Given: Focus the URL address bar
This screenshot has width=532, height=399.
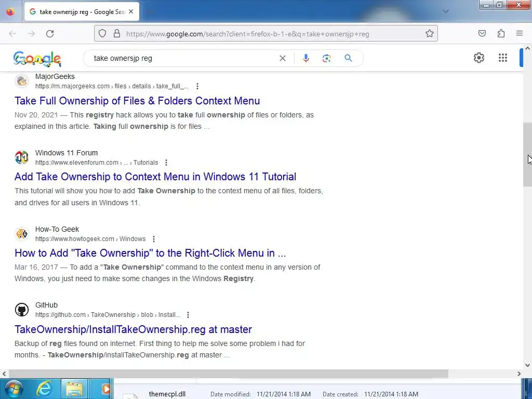Looking at the screenshot, I should (265, 34).
